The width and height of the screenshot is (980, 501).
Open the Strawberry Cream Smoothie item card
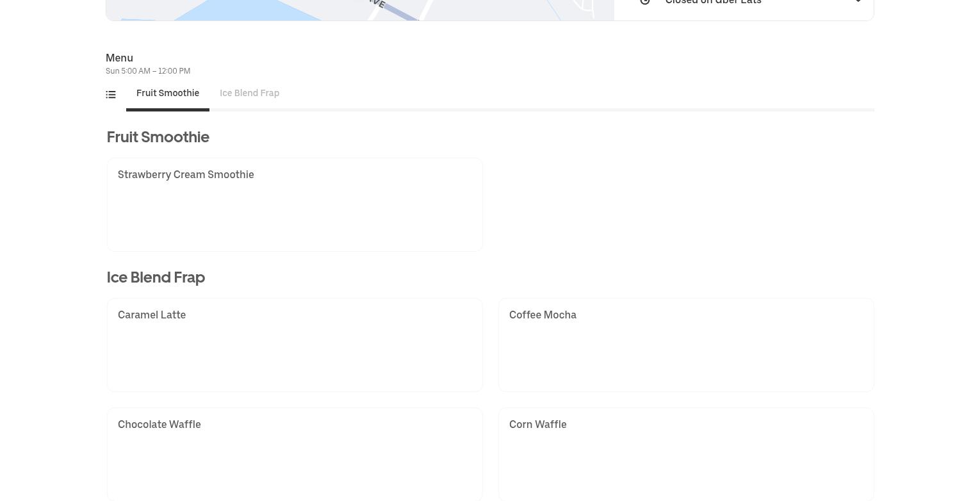click(295, 204)
